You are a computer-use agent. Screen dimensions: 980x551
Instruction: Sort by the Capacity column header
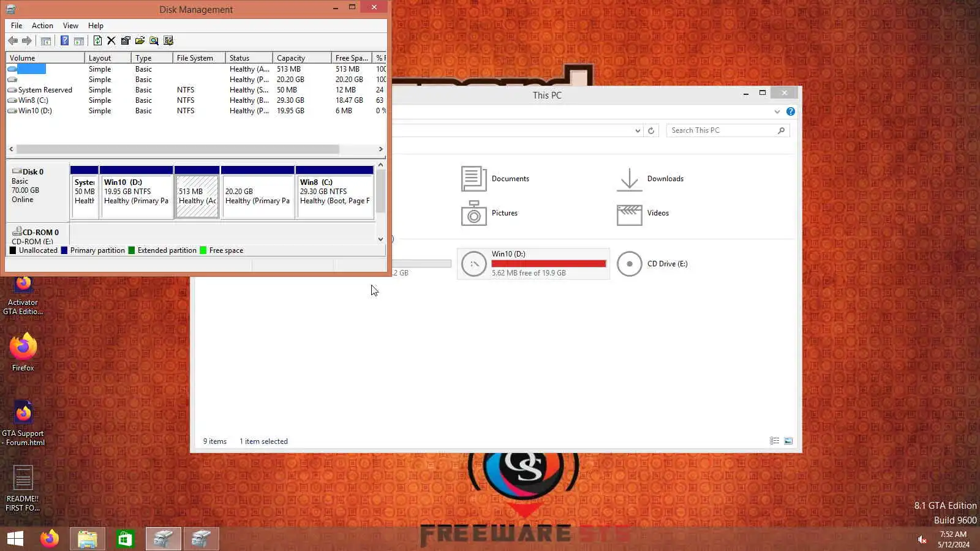[302, 58]
